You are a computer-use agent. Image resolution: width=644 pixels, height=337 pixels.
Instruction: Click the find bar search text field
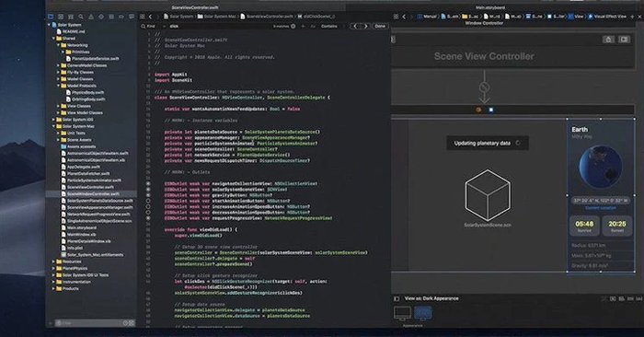(220, 26)
